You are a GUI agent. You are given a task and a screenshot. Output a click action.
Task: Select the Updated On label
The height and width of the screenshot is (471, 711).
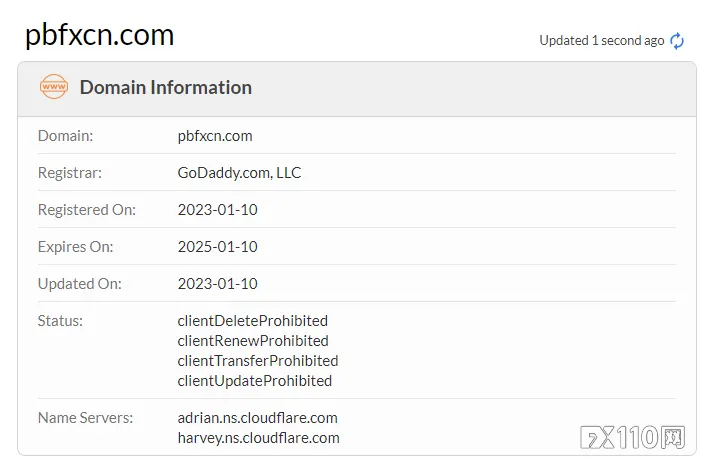pos(80,283)
